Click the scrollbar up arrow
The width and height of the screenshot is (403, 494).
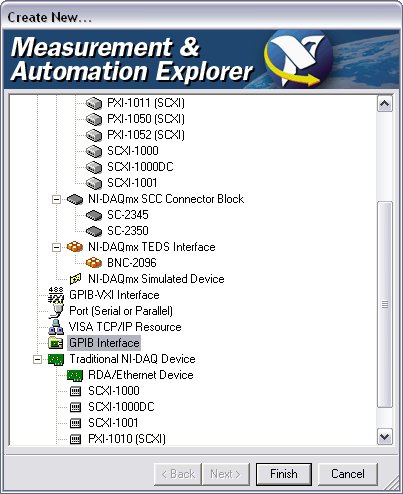[385, 104]
